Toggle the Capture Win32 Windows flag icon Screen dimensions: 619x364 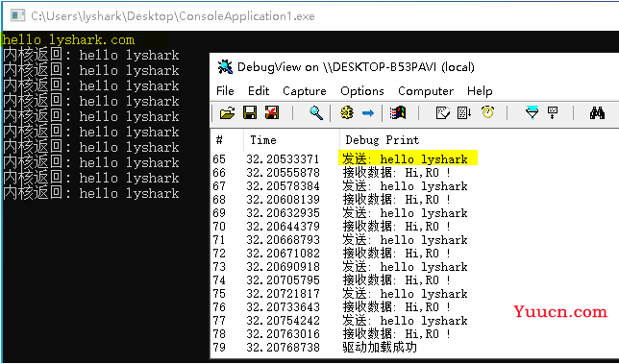click(x=398, y=113)
